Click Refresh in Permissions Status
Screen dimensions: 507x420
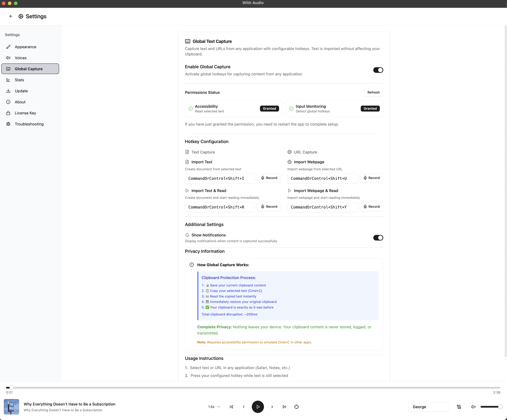click(x=373, y=92)
